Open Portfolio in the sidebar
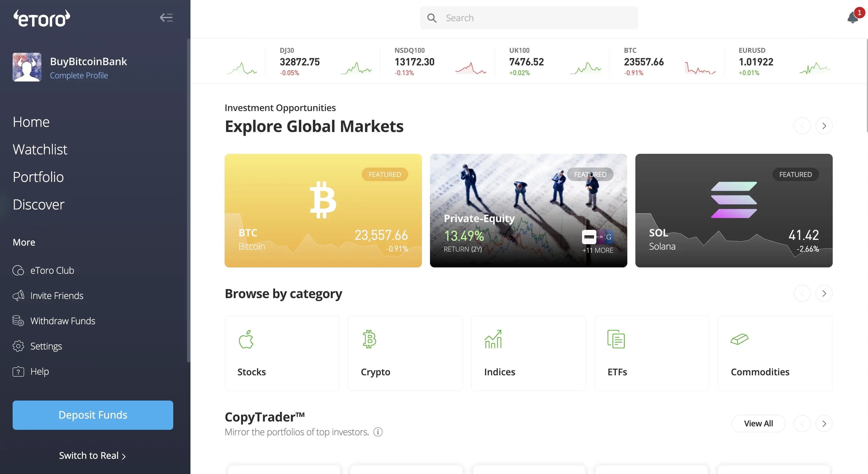 [x=38, y=177]
